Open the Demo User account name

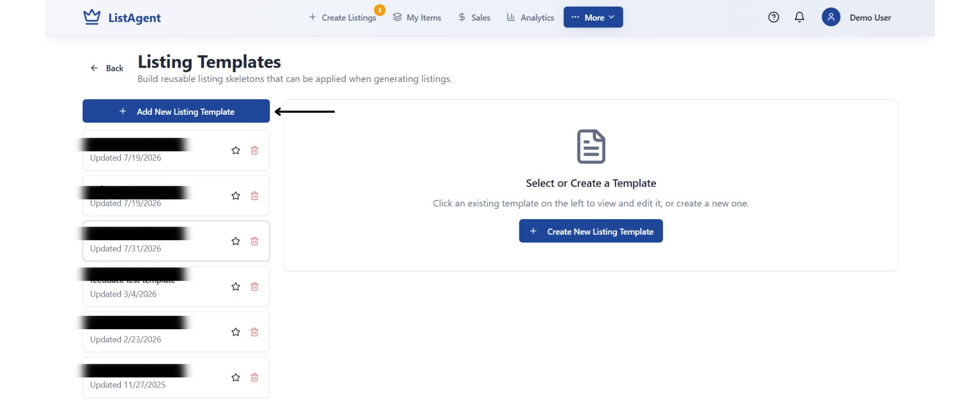pos(870,18)
